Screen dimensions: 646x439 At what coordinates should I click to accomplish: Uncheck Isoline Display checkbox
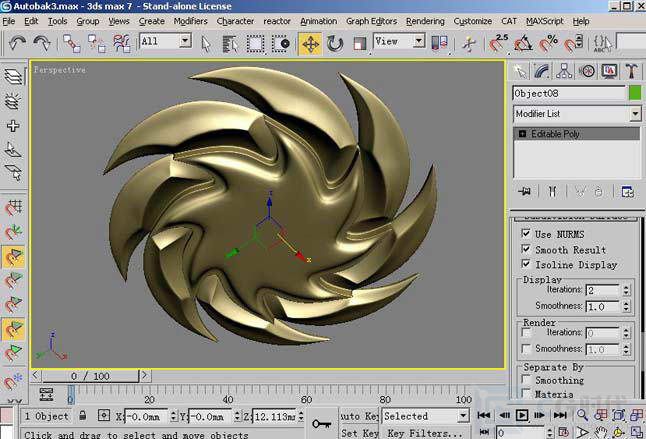526,264
